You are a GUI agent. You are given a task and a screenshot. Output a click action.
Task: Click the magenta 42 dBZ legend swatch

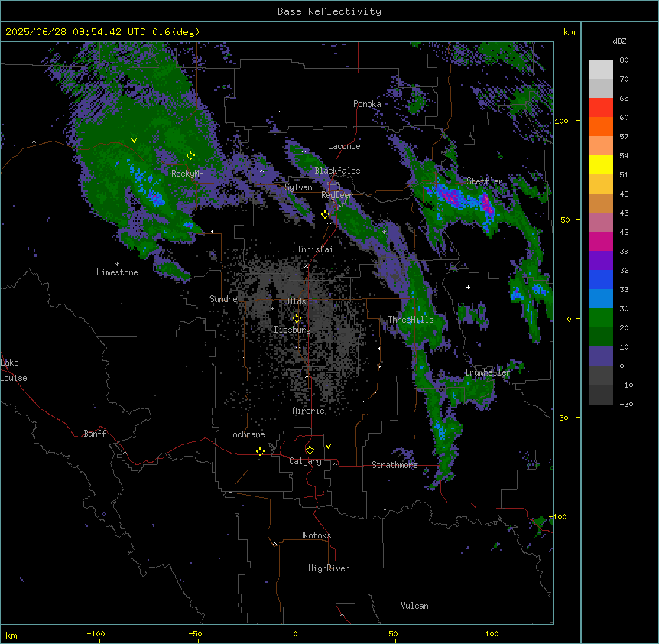[601, 241]
